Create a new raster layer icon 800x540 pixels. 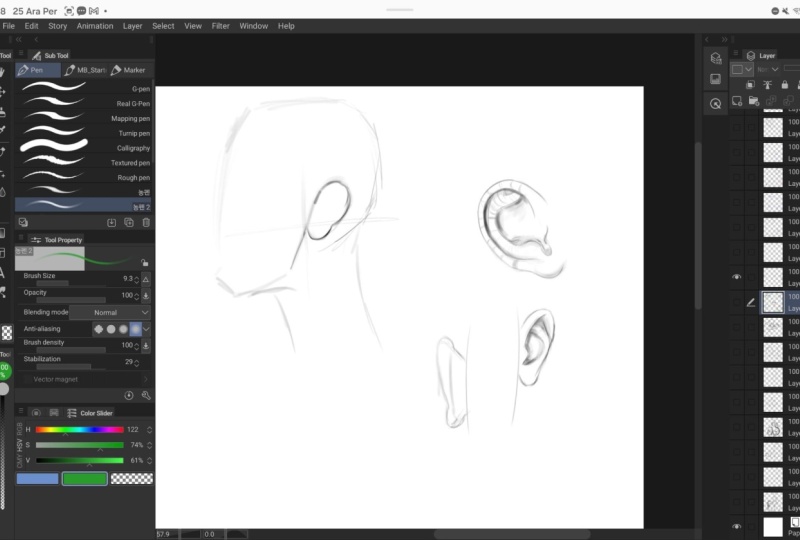(x=737, y=101)
